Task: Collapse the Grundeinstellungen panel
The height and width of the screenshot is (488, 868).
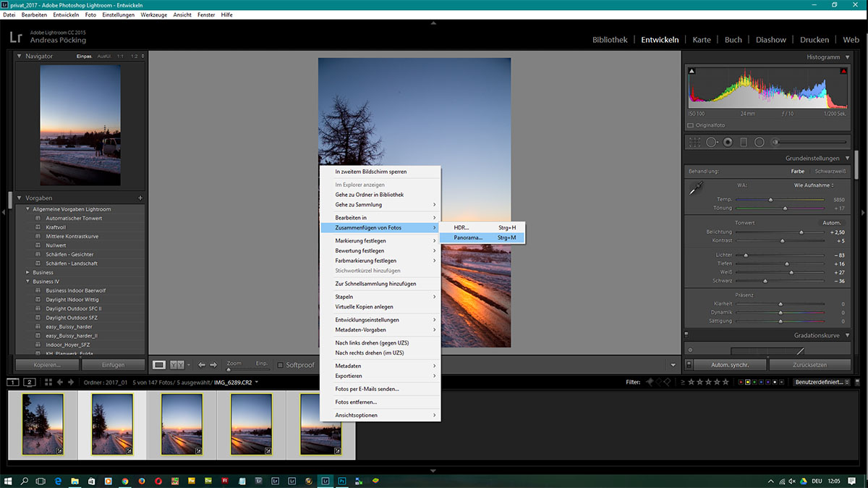Action: [847, 158]
